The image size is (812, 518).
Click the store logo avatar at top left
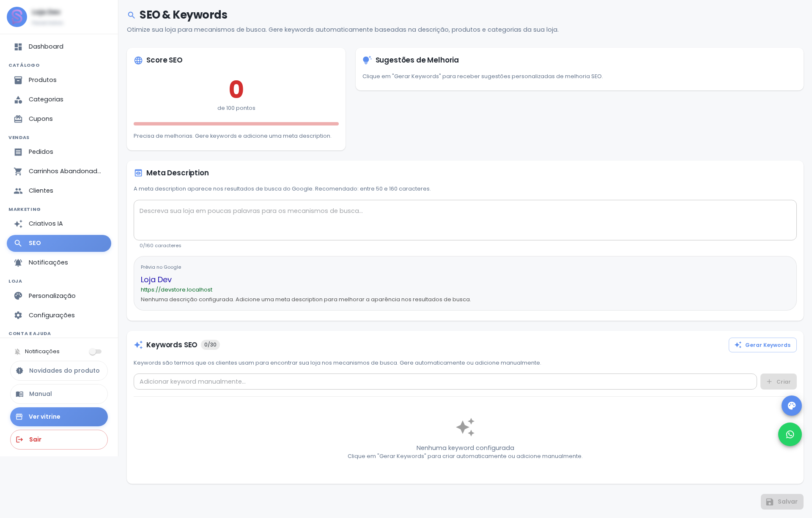[17, 17]
